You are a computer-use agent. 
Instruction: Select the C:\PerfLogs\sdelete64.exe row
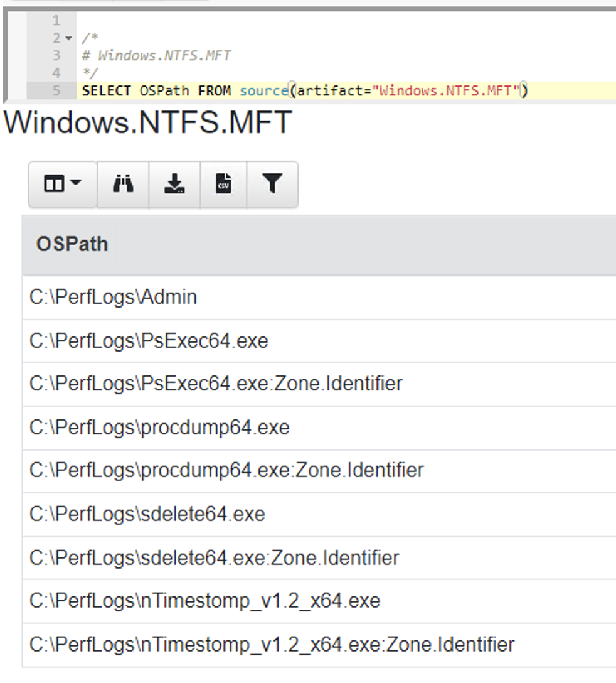click(319, 514)
